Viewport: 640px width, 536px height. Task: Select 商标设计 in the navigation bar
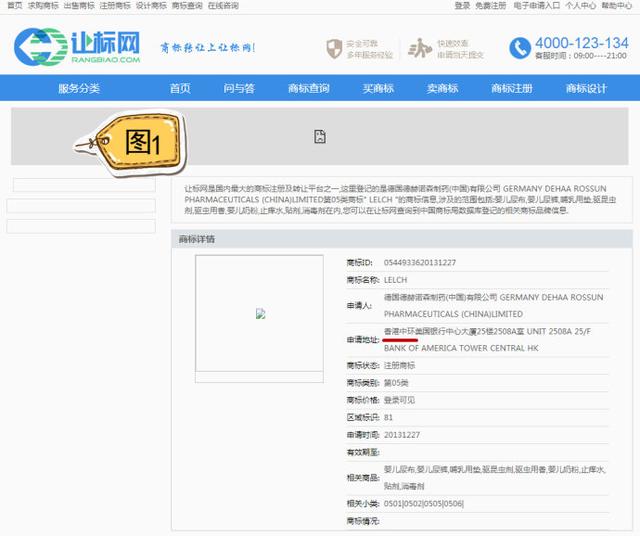tap(586, 88)
